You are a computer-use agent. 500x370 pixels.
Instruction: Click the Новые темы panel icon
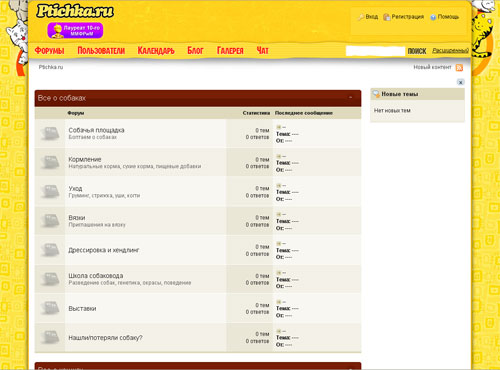point(376,94)
